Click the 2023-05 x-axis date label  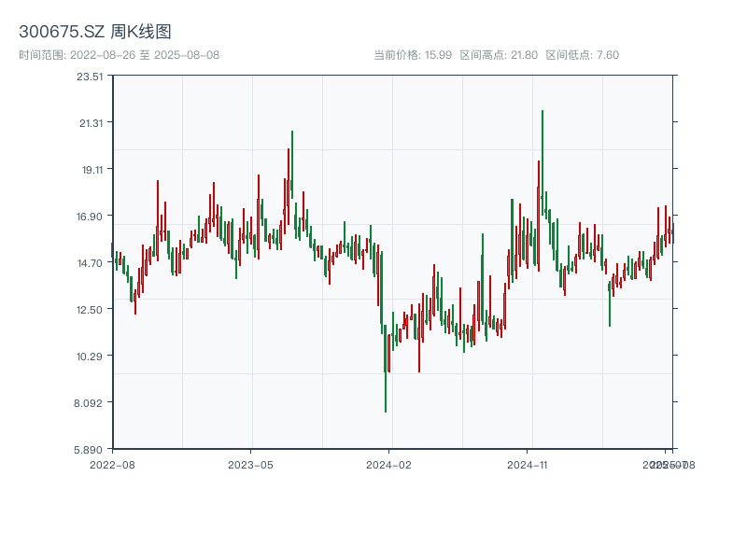[x=250, y=464]
